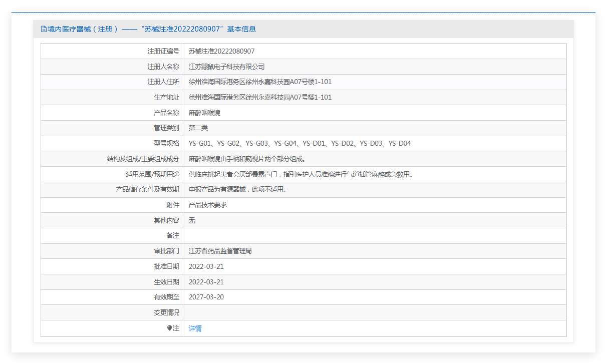Click the expiry date 2027-03-20
This screenshot has width=607, height=364.
pos(206,297)
